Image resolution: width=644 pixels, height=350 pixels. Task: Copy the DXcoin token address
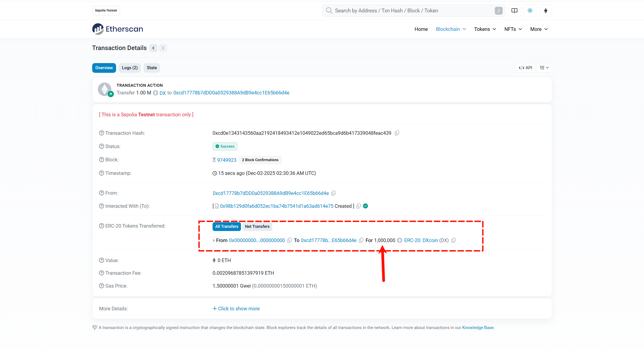click(454, 240)
